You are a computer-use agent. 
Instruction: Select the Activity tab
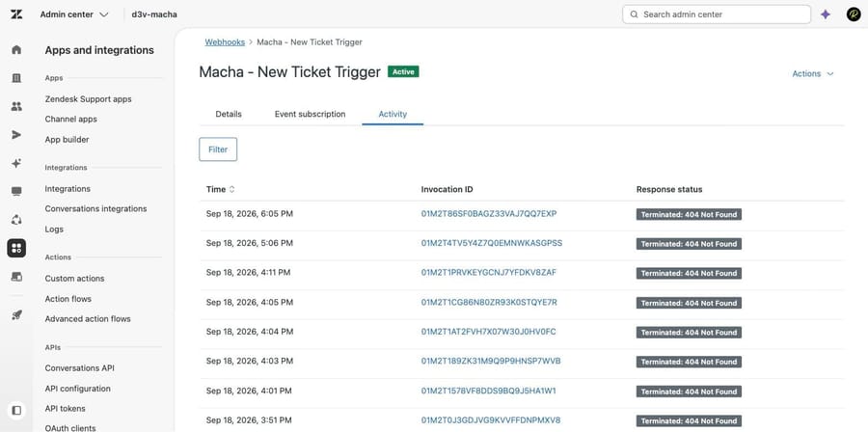point(393,114)
